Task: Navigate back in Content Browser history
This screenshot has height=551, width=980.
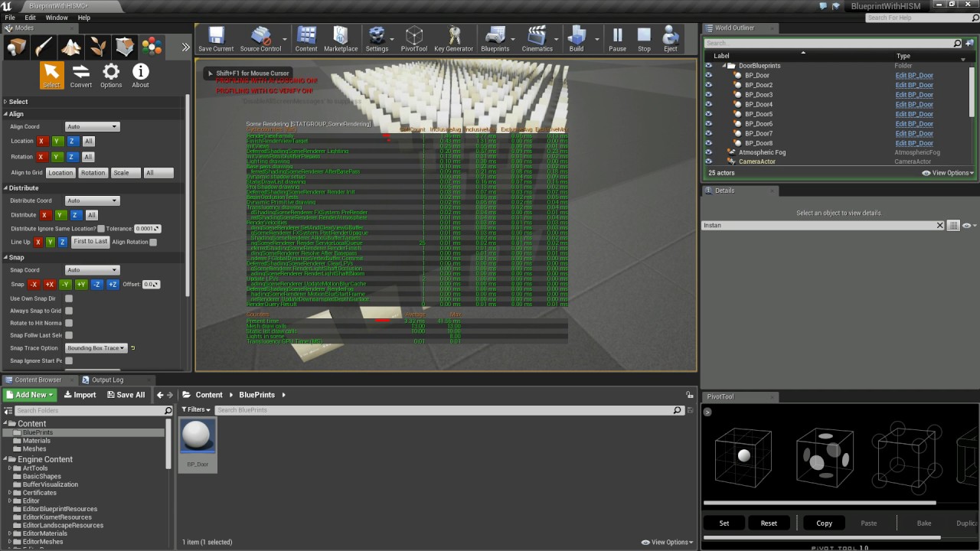Action: click(x=160, y=395)
